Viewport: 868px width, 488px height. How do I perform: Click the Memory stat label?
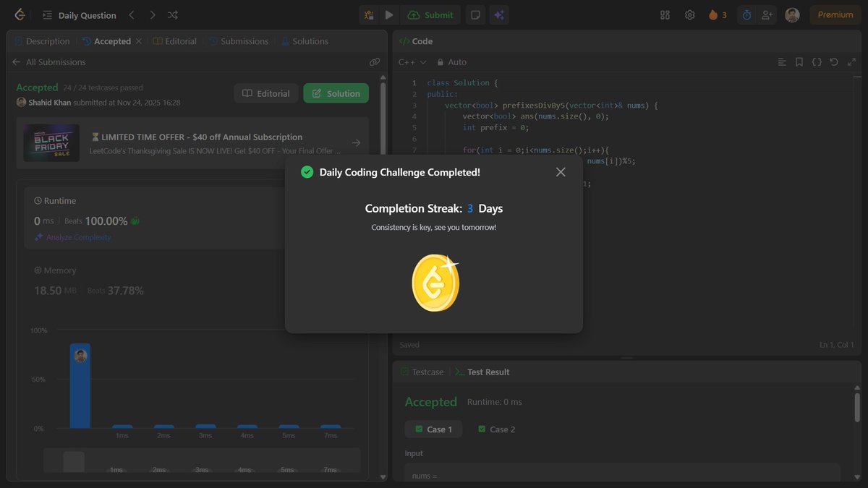pos(55,270)
